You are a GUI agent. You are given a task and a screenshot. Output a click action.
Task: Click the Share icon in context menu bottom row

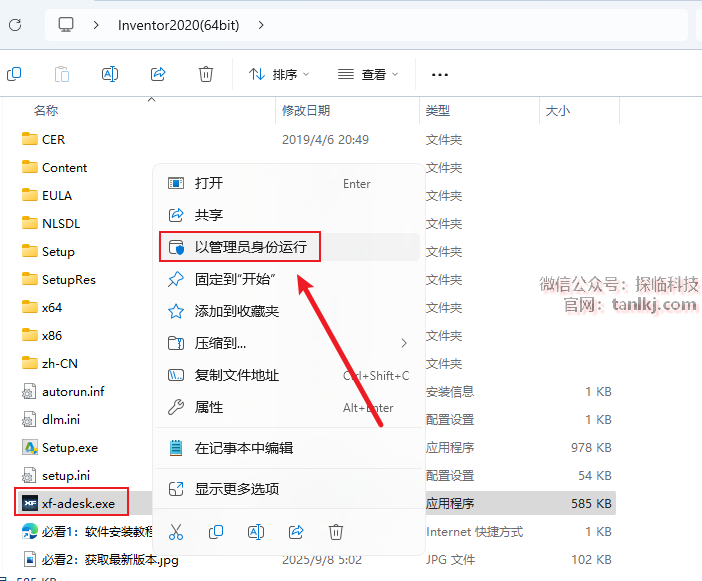point(296,532)
